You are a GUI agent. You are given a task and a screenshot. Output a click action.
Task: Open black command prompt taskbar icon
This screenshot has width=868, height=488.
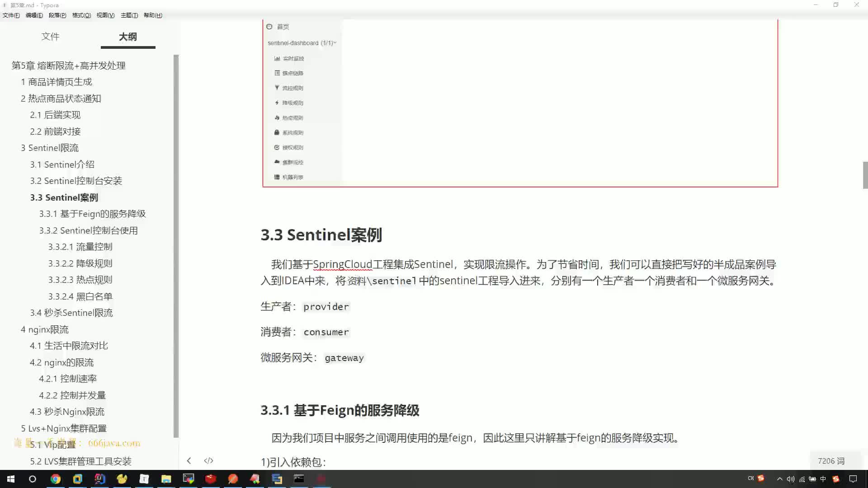[x=299, y=479]
